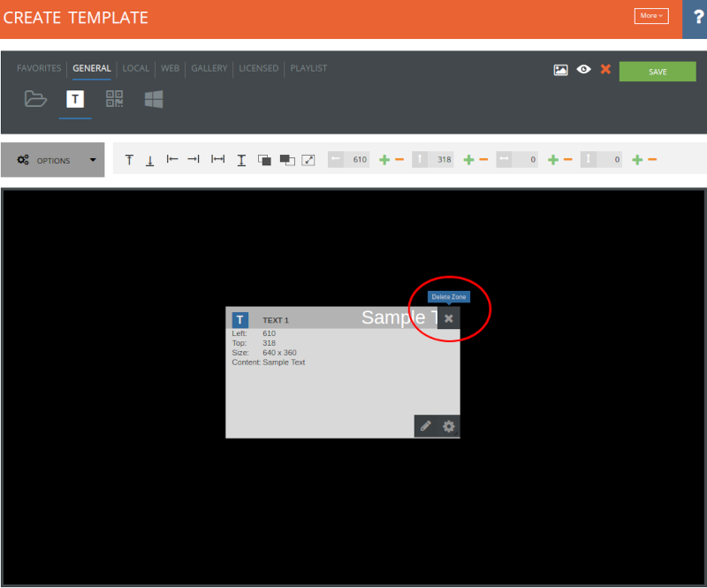Decrease left position with minus
This screenshot has width=707, height=588.
399,160
